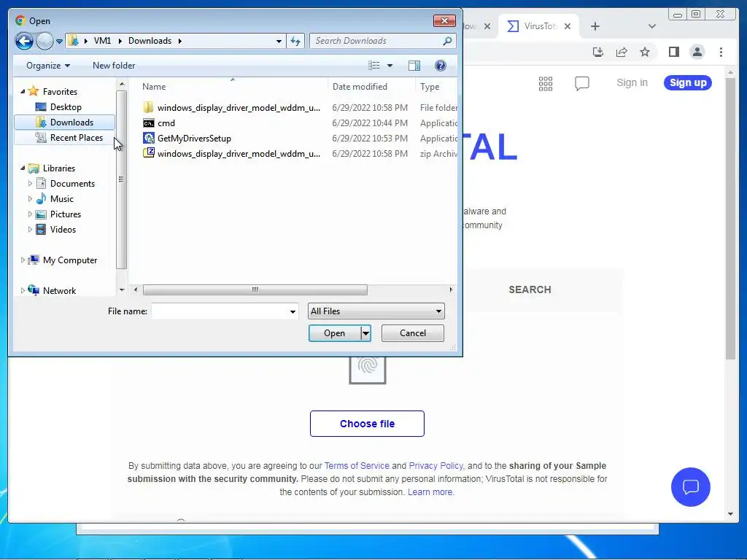Open the Chrome profile avatar
This screenshot has width=747, height=560.
click(x=697, y=52)
